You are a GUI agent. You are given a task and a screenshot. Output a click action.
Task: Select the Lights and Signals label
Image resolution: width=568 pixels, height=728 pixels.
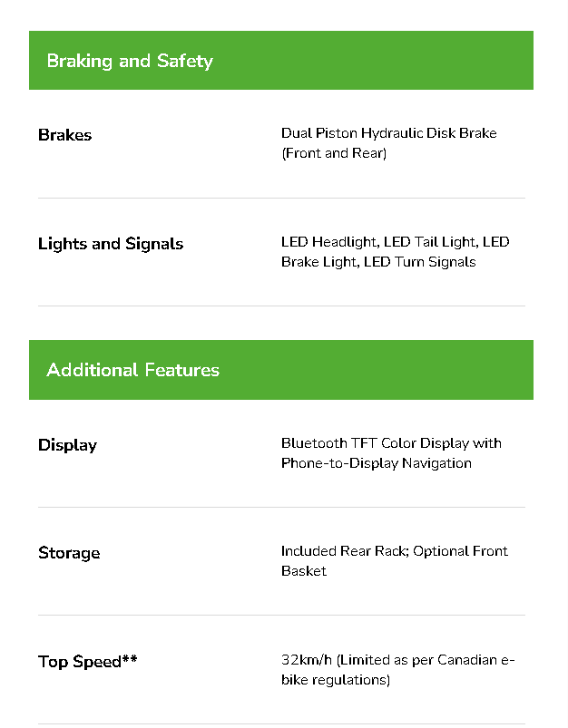pyautogui.click(x=111, y=244)
